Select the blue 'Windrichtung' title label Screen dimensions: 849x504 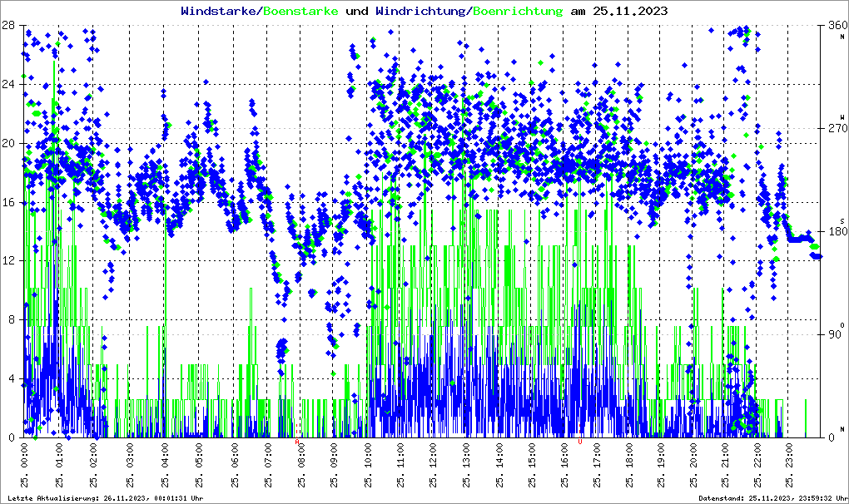point(420,11)
